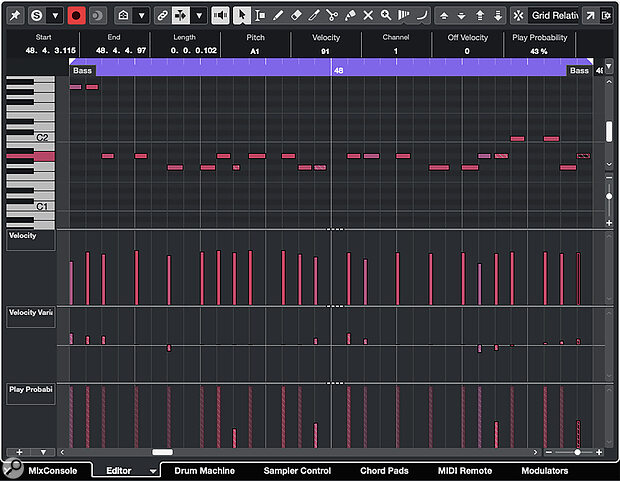The height and width of the screenshot is (481, 620).
Task: Move selected notes up an octave
Action: click(480, 16)
